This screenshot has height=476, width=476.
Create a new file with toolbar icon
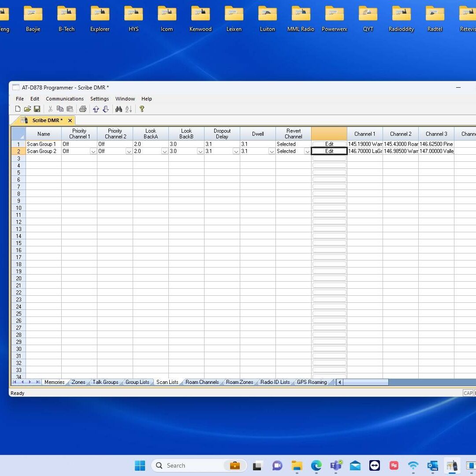pos(18,109)
